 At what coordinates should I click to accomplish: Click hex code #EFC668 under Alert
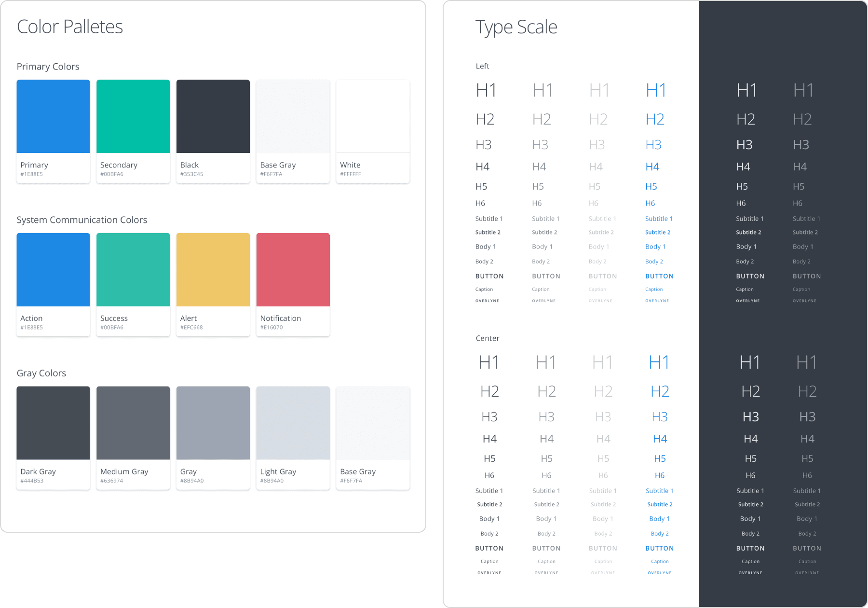click(191, 327)
